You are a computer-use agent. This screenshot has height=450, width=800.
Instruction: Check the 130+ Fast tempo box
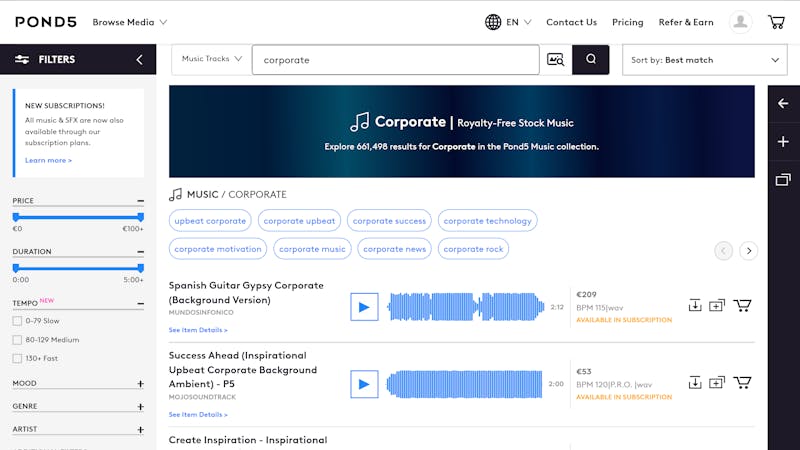[17, 358]
